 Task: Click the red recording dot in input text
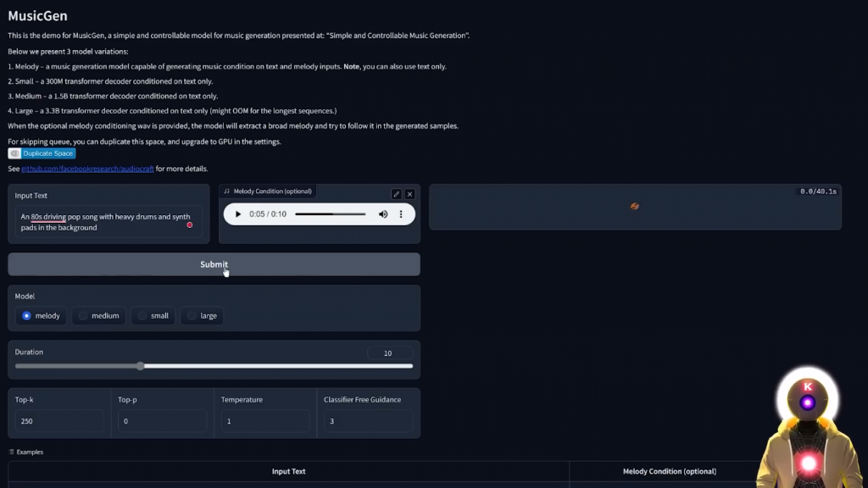coord(189,225)
